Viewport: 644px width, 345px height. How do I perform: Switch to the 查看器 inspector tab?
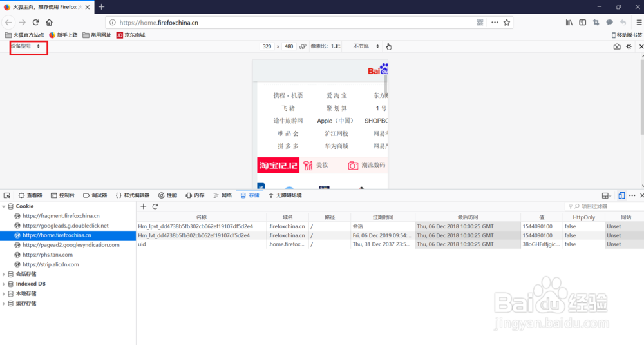click(30, 195)
